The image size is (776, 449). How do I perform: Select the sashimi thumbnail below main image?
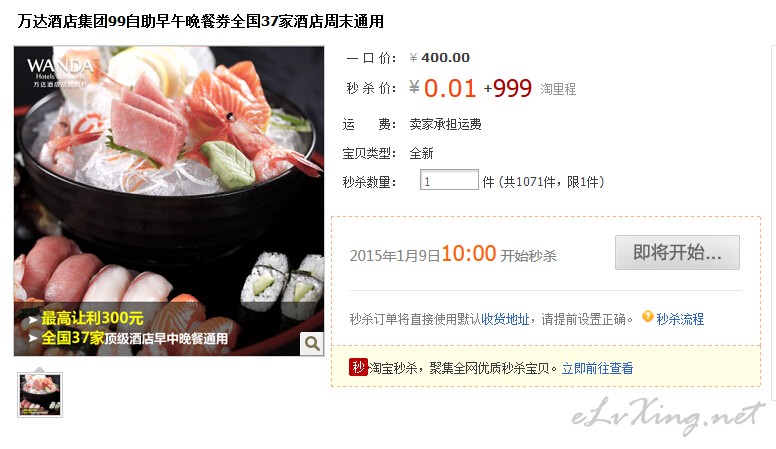click(x=40, y=395)
